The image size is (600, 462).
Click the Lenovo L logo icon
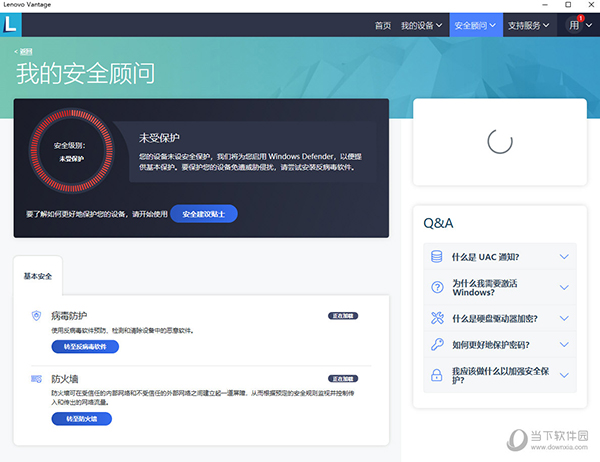[10, 25]
